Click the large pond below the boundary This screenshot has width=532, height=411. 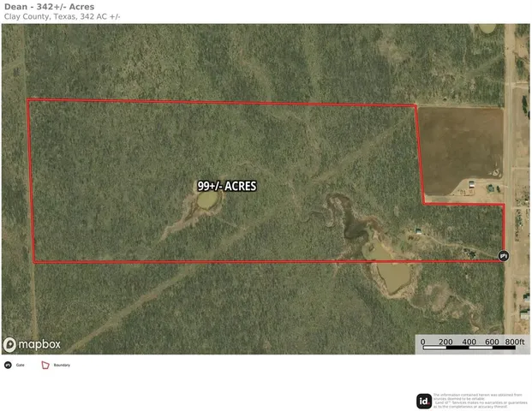pyautogui.click(x=392, y=277)
